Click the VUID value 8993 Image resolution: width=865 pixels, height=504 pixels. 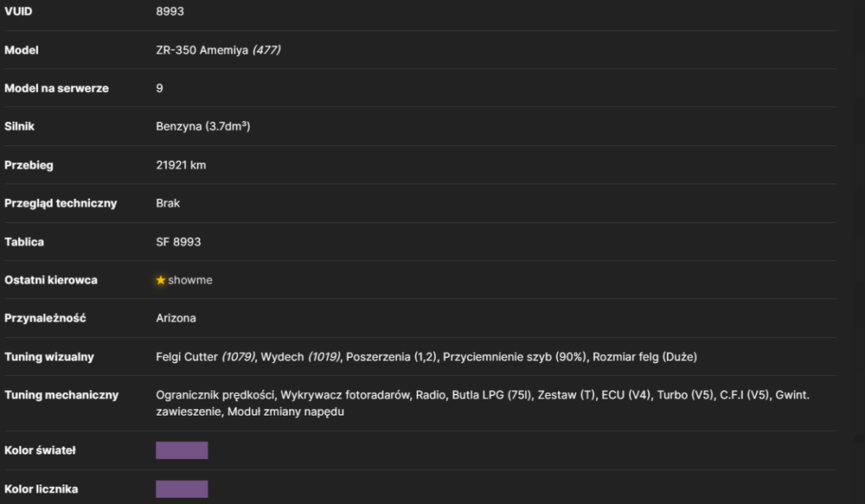(170, 11)
